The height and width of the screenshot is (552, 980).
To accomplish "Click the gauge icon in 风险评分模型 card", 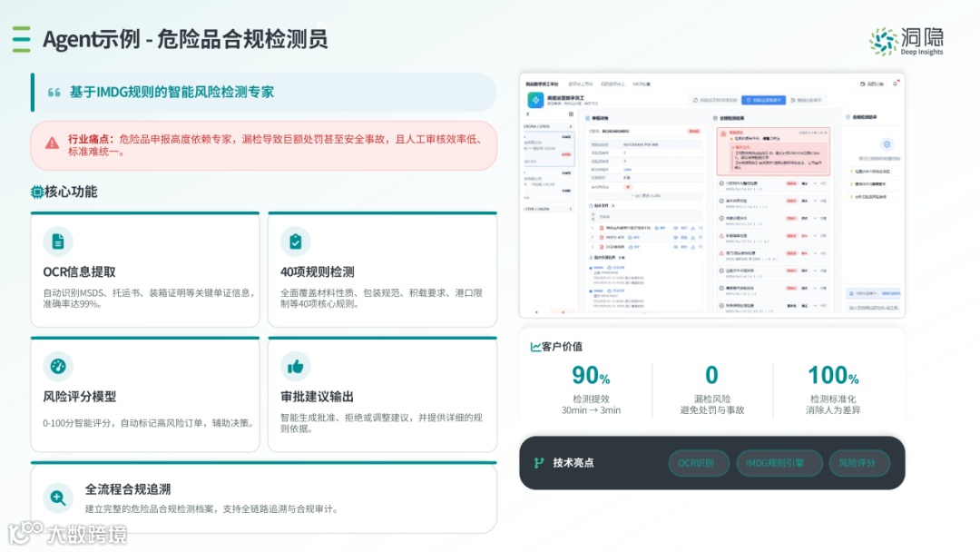I will pos(58,366).
